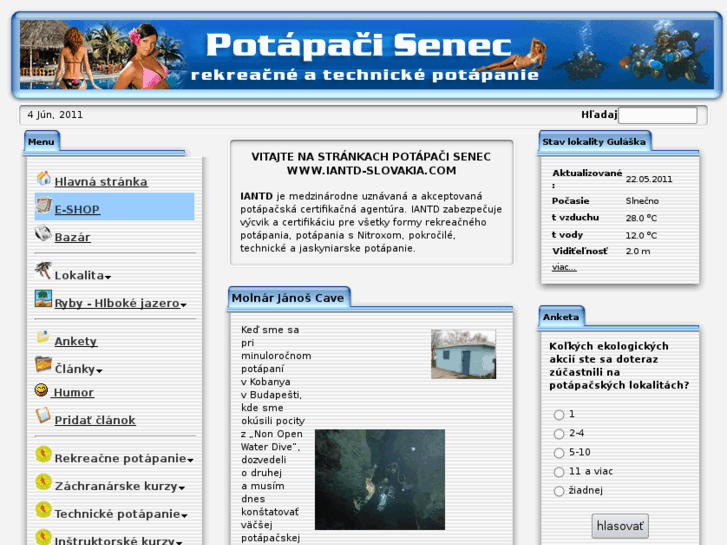
Task: Open the E-SHOP menu item
Action: [77, 210]
